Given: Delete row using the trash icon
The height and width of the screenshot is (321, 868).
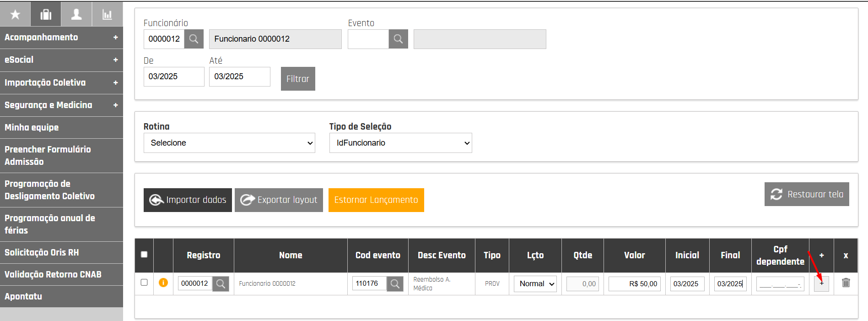Looking at the screenshot, I should 846,283.
